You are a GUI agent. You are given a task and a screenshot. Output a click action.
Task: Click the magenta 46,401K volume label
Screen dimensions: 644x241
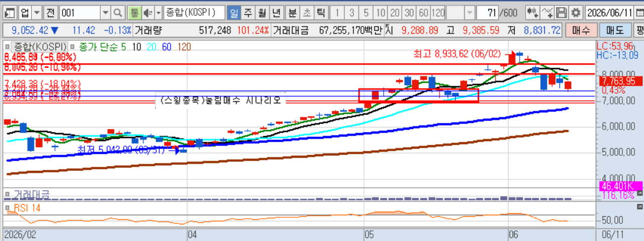616,186
